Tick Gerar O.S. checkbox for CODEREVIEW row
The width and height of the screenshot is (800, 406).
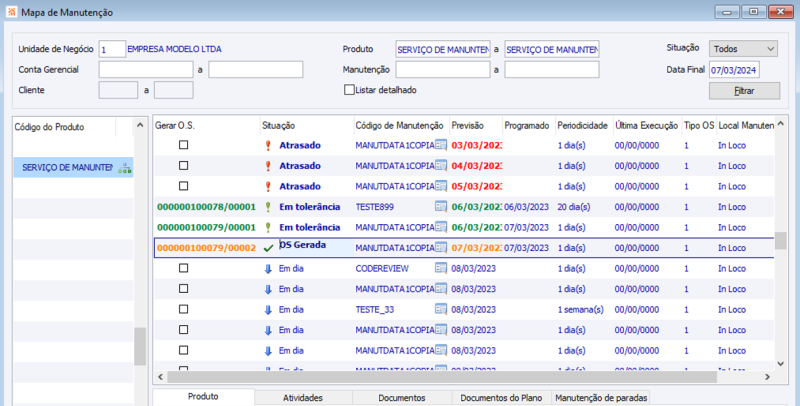(x=184, y=268)
